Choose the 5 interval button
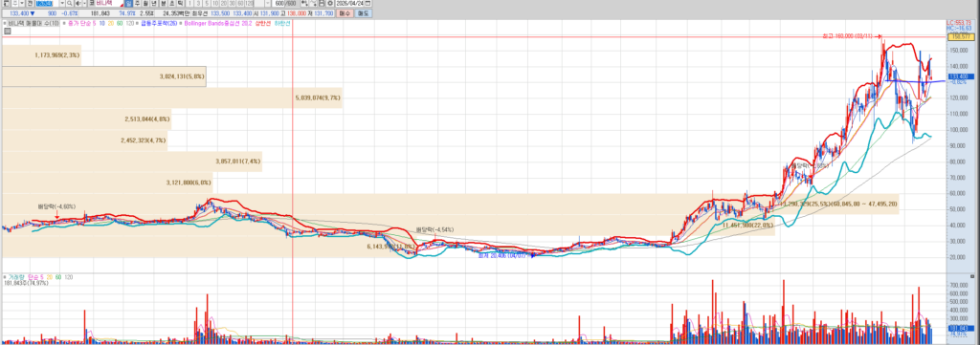Screen dimensions: 980x345 (x=207, y=3)
